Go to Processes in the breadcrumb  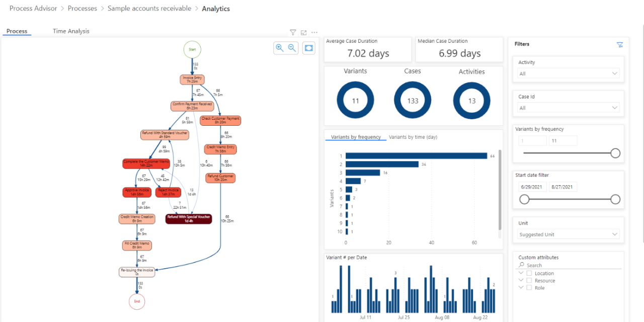(83, 9)
